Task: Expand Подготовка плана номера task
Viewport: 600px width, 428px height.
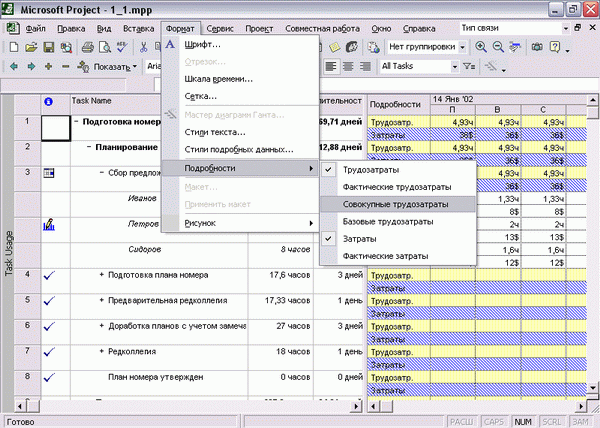Action: click(x=102, y=275)
